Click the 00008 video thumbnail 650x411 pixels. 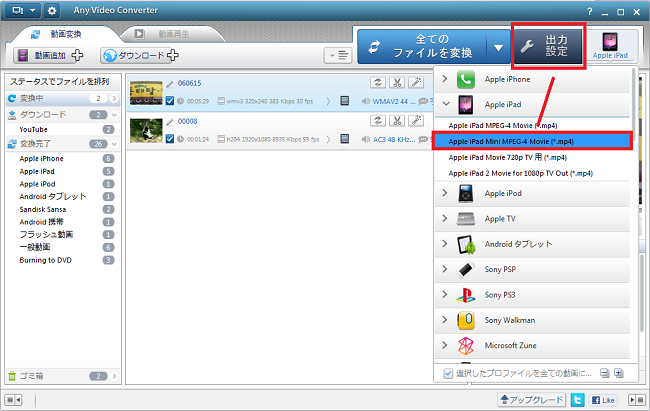[146, 131]
